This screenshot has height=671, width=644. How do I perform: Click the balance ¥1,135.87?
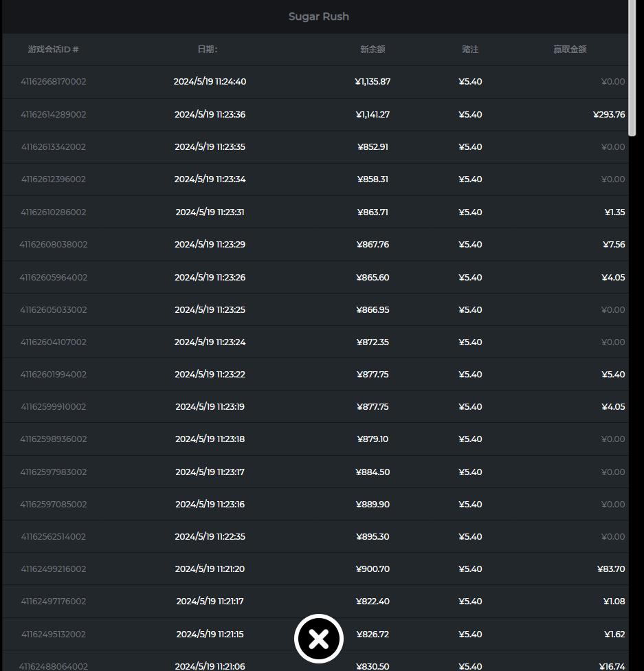(x=373, y=81)
